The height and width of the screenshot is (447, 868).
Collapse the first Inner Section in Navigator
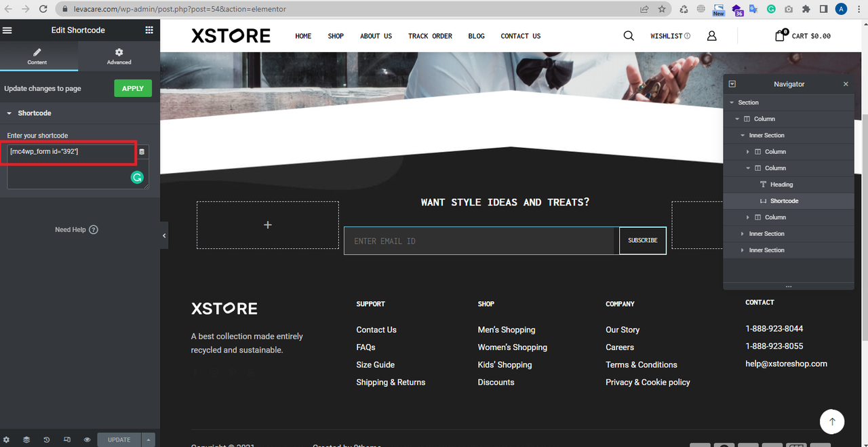743,136
